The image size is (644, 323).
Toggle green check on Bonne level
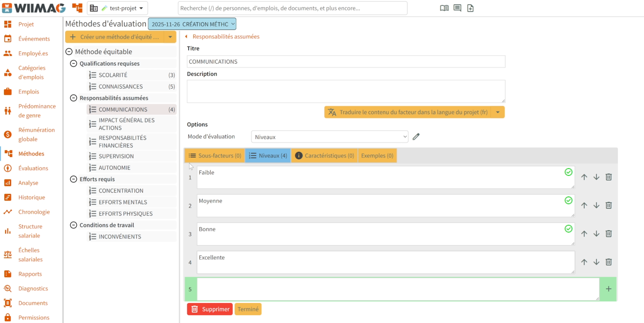pyautogui.click(x=568, y=229)
